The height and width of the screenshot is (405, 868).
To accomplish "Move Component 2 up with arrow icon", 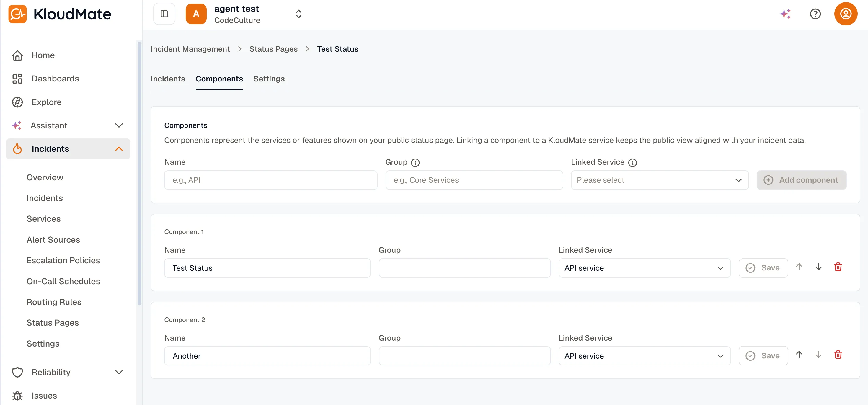I will [799, 355].
